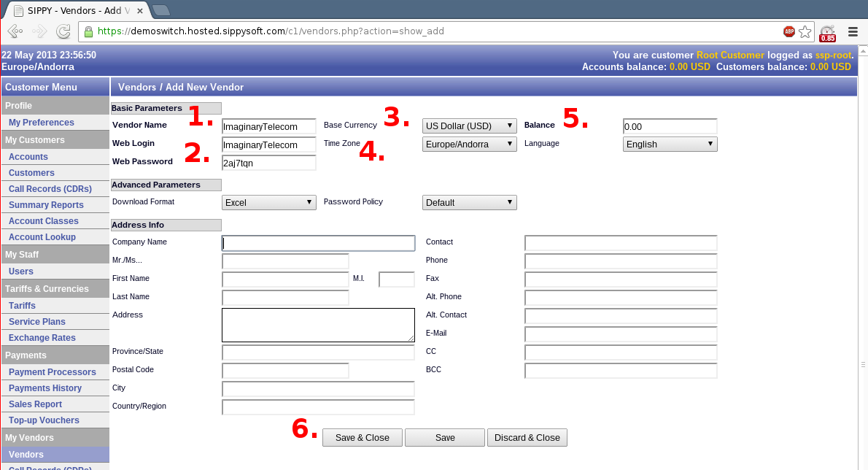Open Tariffs in the Customer Menu
Screen dimensions: 868x470
click(22, 306)
